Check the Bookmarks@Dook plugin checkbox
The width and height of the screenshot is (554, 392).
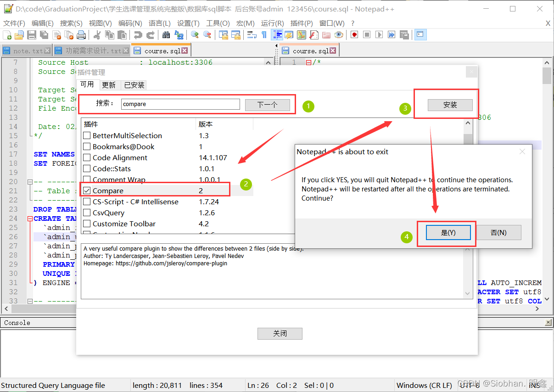point(87,146)
